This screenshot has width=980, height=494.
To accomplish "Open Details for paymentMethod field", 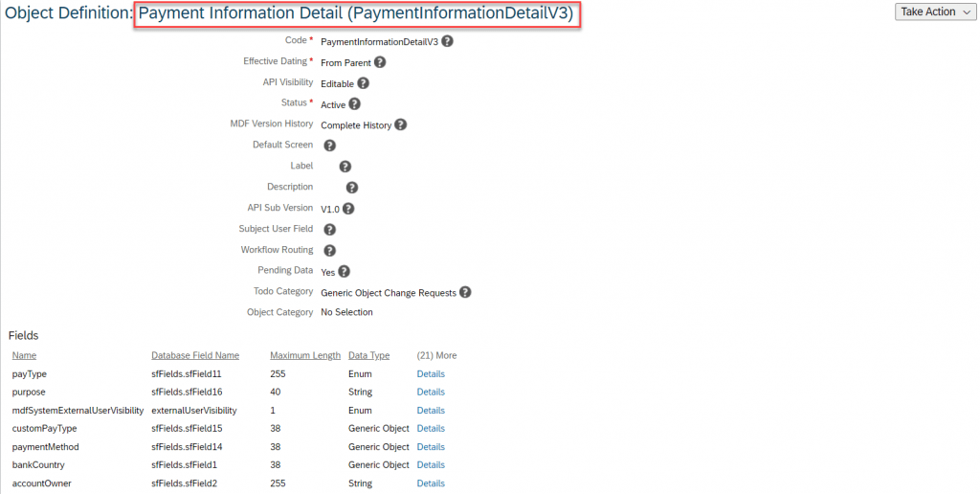I will (x=431, y=446).
